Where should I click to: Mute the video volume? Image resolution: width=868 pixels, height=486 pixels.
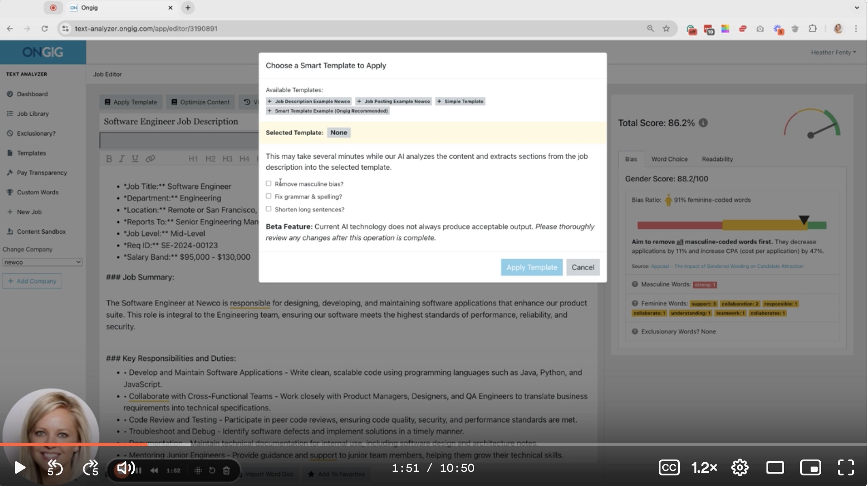(126, 468)
